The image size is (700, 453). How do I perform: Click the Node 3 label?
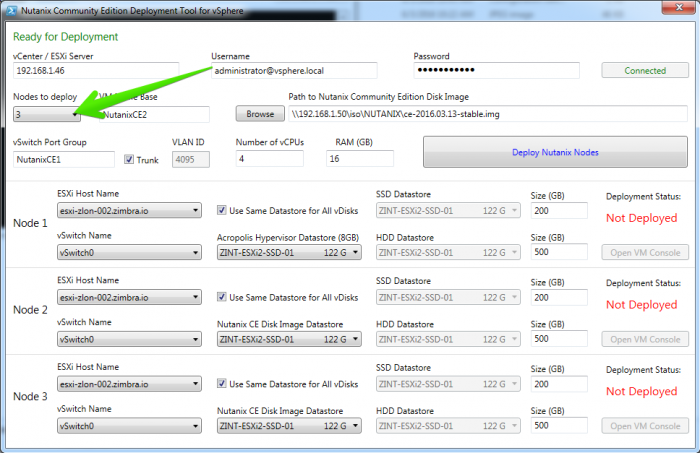(x=30, y=396)
